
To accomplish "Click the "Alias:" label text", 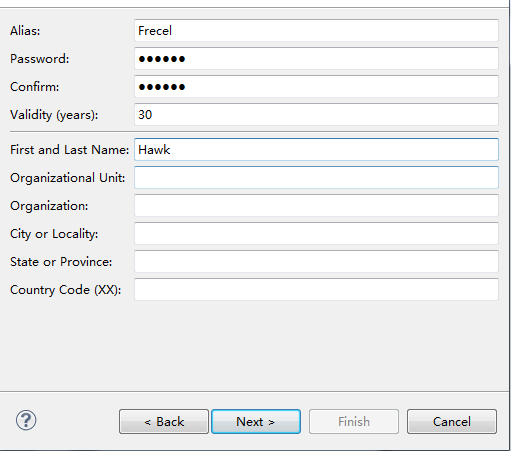I will (25, 31).
